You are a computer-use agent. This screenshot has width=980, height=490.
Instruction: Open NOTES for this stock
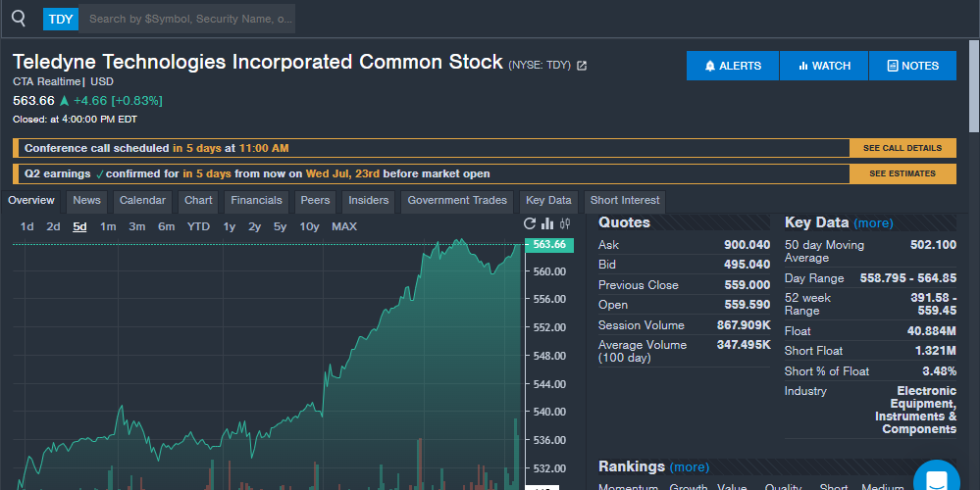click(912, 66)
